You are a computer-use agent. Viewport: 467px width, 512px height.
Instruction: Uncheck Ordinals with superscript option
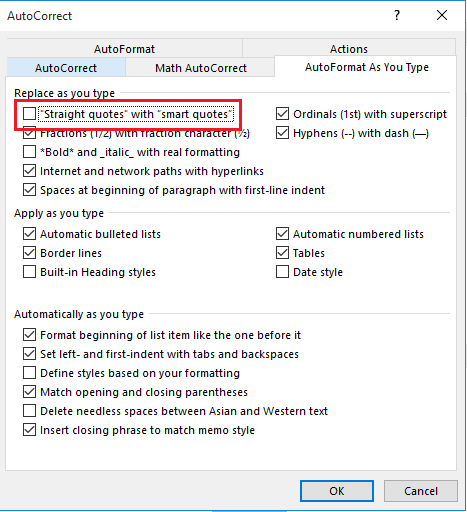point(282,114)
